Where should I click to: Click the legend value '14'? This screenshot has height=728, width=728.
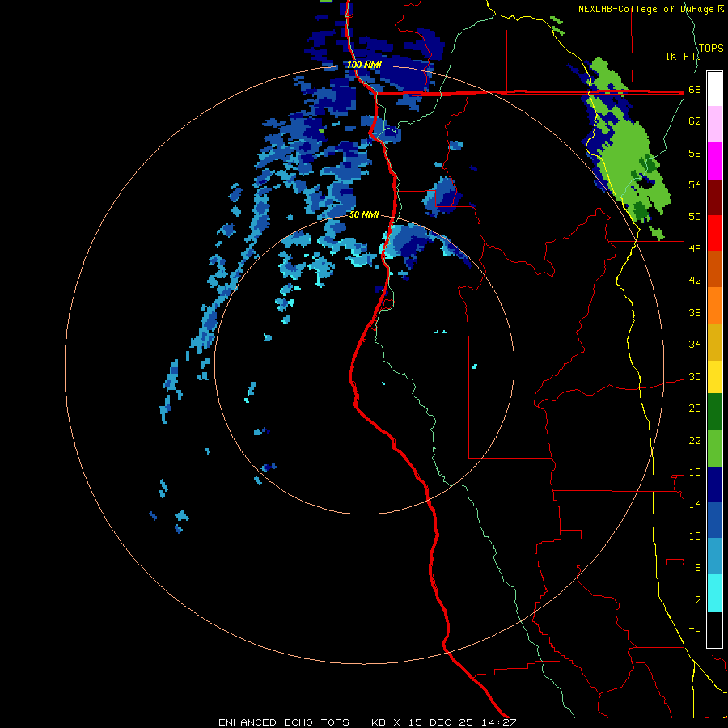point(695,504)
